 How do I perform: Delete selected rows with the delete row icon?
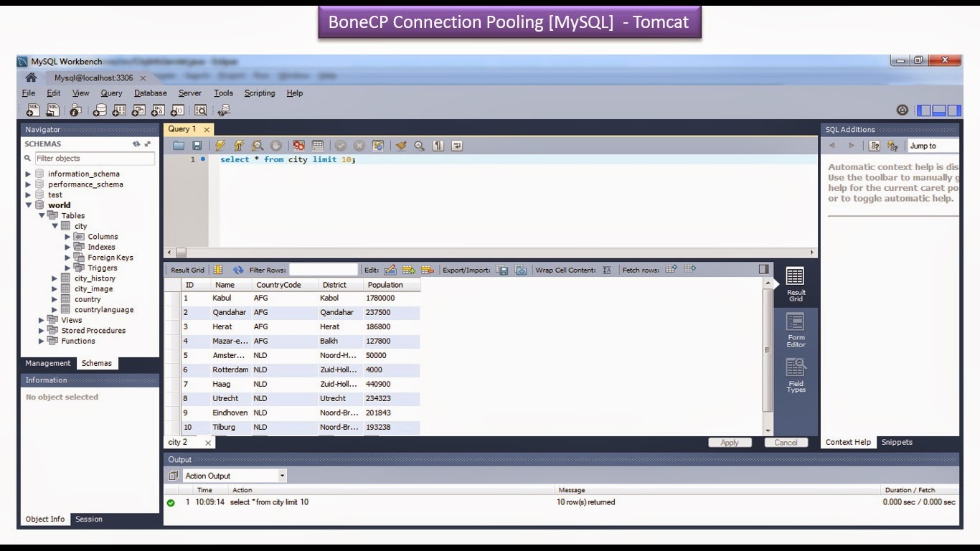pos(428,269)
